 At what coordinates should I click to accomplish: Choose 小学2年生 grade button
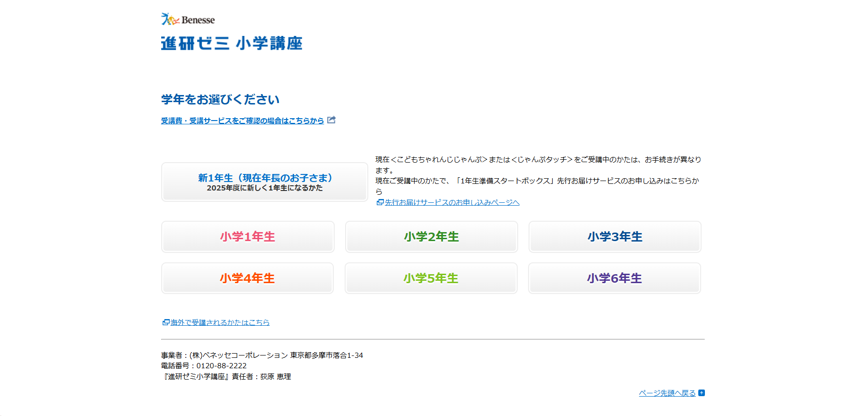pyautogui.click(x=431, y=237)
